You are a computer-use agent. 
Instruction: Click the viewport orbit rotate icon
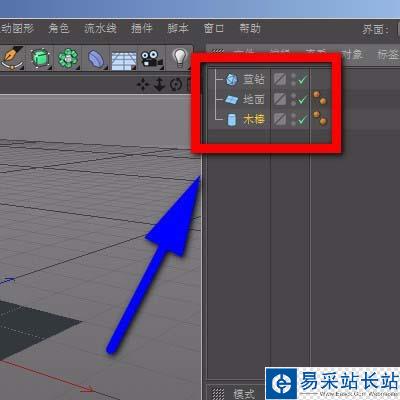176,85
